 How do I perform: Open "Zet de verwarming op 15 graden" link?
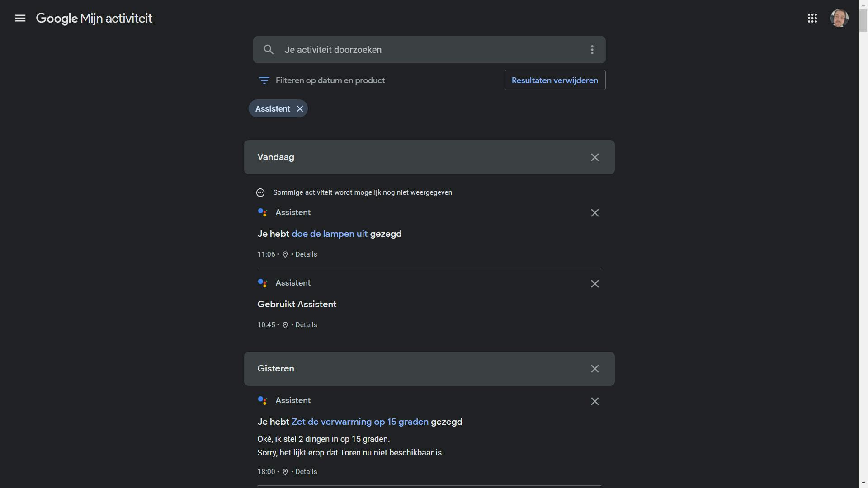click(360, 422)
